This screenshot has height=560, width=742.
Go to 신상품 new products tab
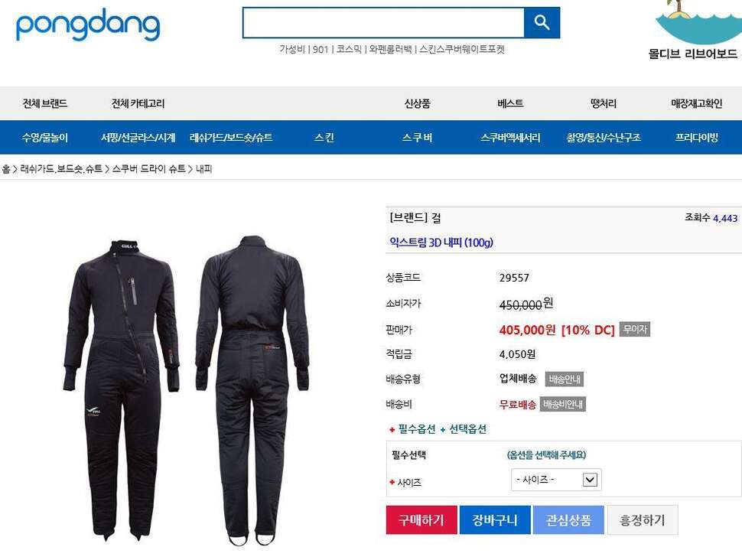point(417,103)
